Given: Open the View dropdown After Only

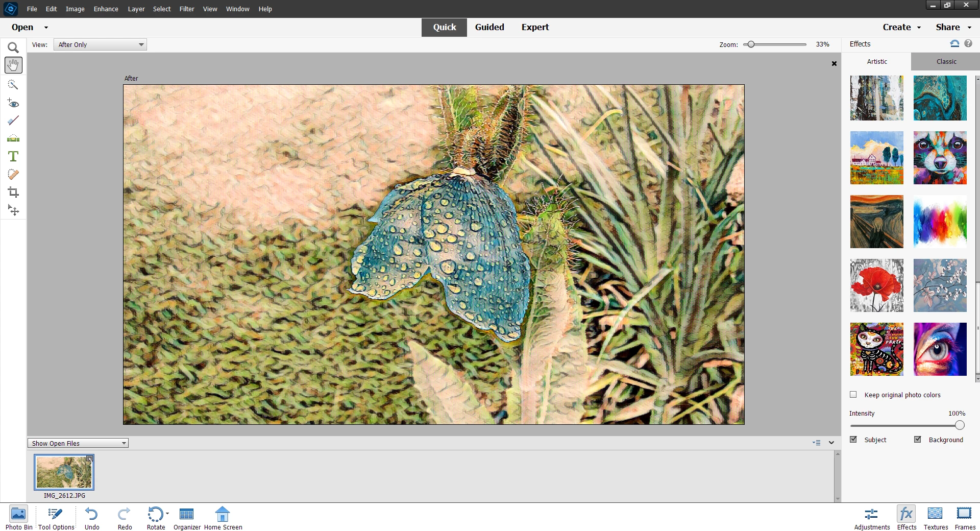Looking at the screenshot, I should click(x=100, y=44).
